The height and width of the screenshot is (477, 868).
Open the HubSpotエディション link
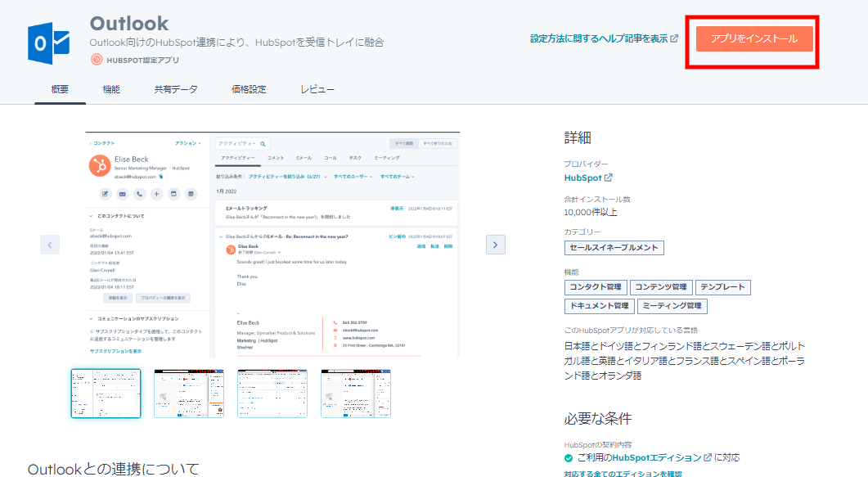pyautogui.click(x=662, y=457)
